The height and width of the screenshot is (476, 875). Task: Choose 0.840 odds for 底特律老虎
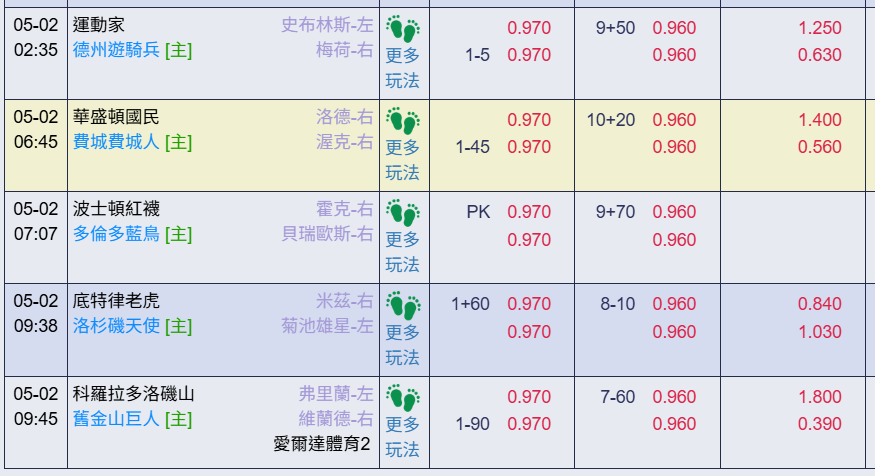click(x=820, y=304)
